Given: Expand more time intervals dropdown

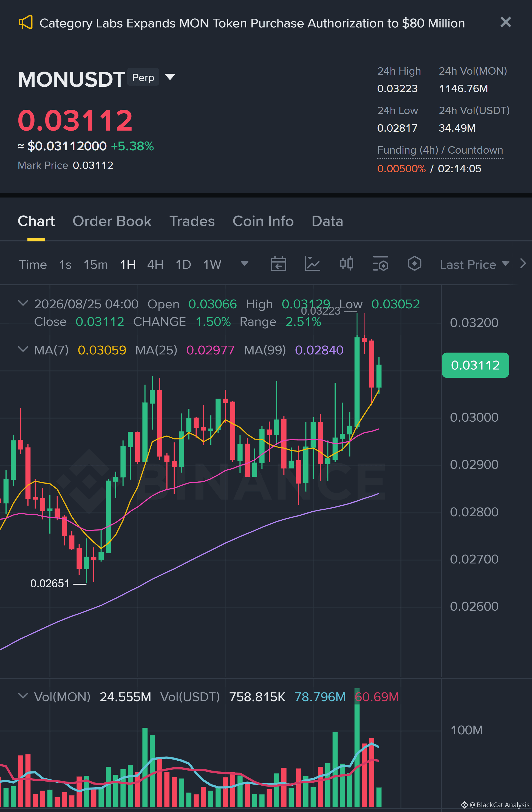Looking at the screenshot, I should pyautogui.click(x=244, y=263).
